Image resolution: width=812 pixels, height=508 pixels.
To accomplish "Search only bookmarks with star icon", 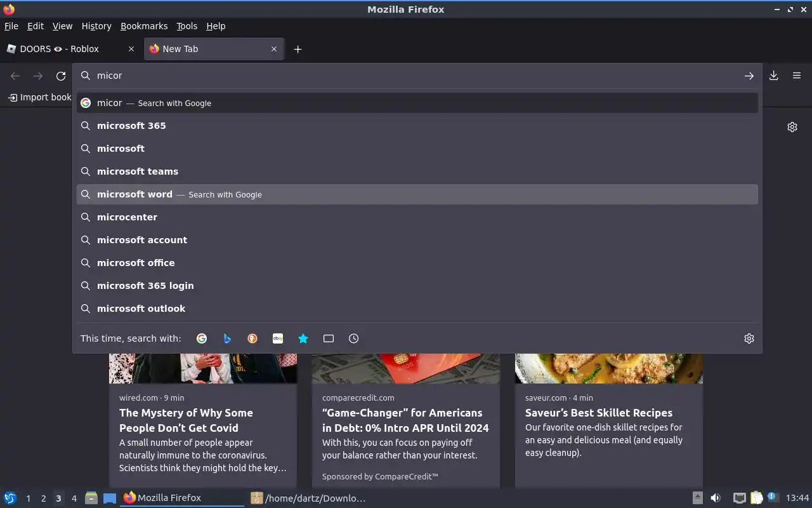I will 303,338.
